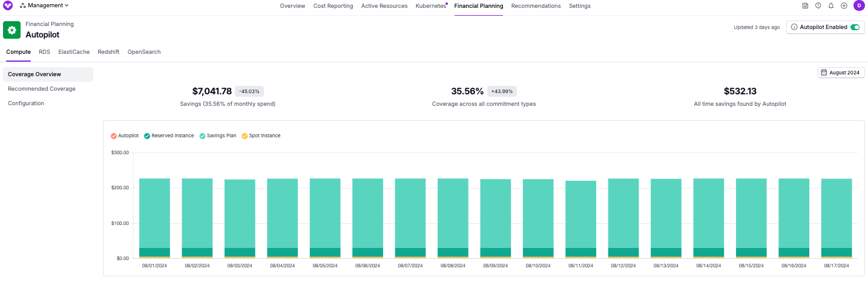The width and height of the screenshot is (868, 303).
Task: Open the purple D user avatar
Action: (859, 5)
